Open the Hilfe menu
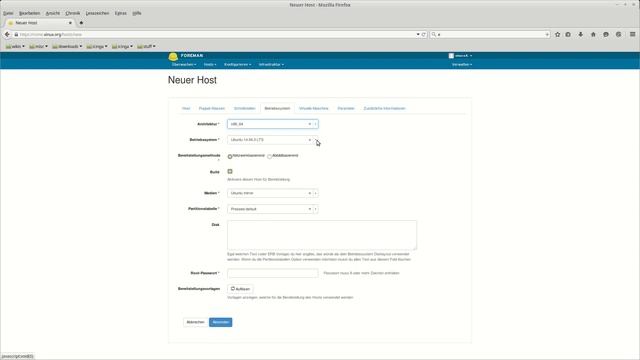The image size is (640, 360). (137, 13)
